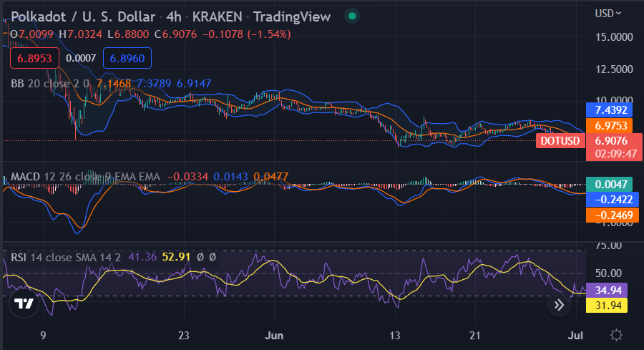Click the -0.2422 MACD value tag
This screenshot has width=644, height=350.
tap(613, 200)
